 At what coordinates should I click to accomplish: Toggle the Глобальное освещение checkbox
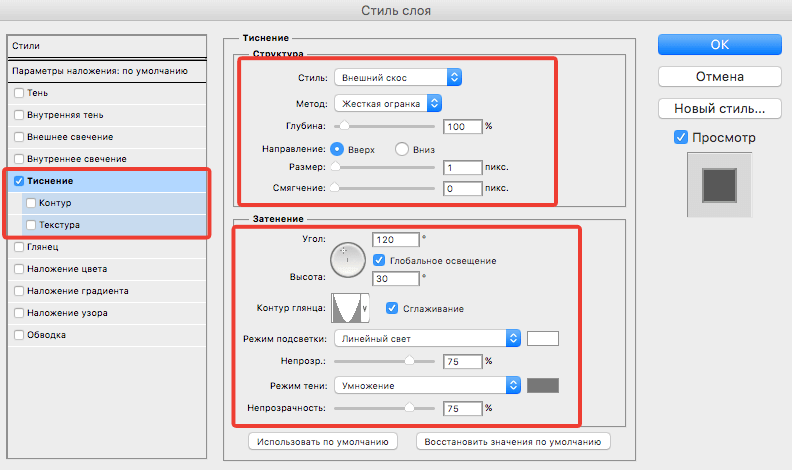tap(379, 260)
